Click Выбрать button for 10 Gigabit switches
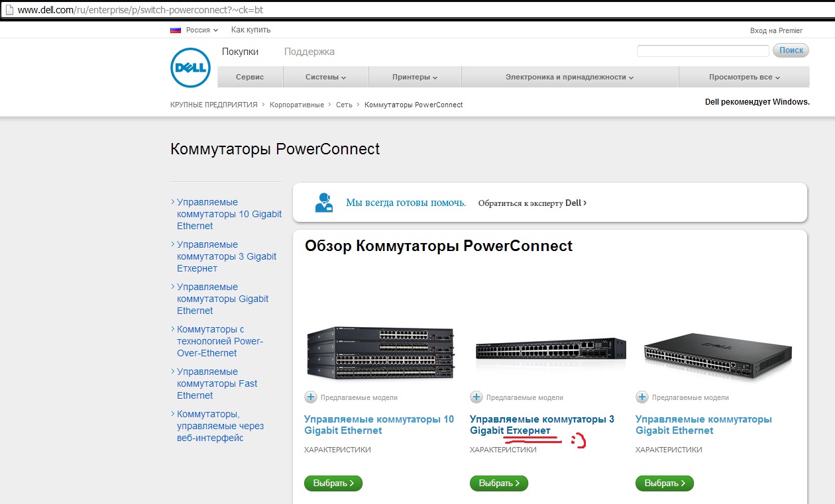The image size is (835, 504). pyautogui.click(x=333, y=483)
